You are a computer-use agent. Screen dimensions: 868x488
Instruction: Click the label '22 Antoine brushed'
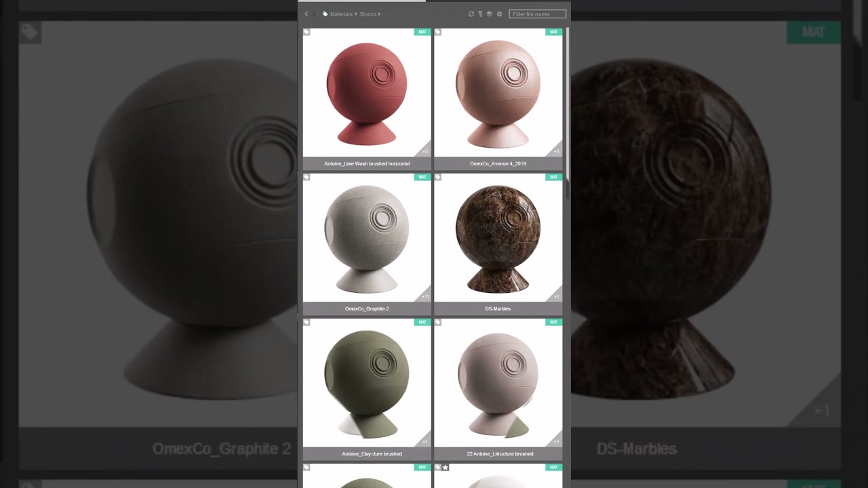click(500, 453)
